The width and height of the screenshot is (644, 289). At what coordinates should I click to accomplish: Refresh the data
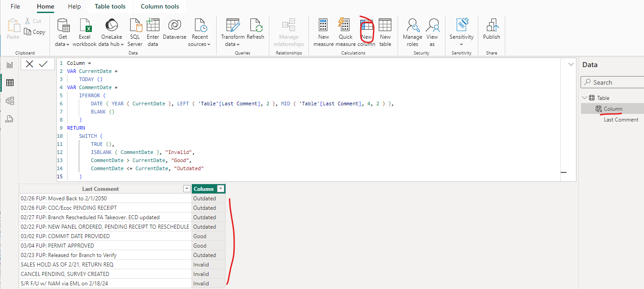(255, 29)
